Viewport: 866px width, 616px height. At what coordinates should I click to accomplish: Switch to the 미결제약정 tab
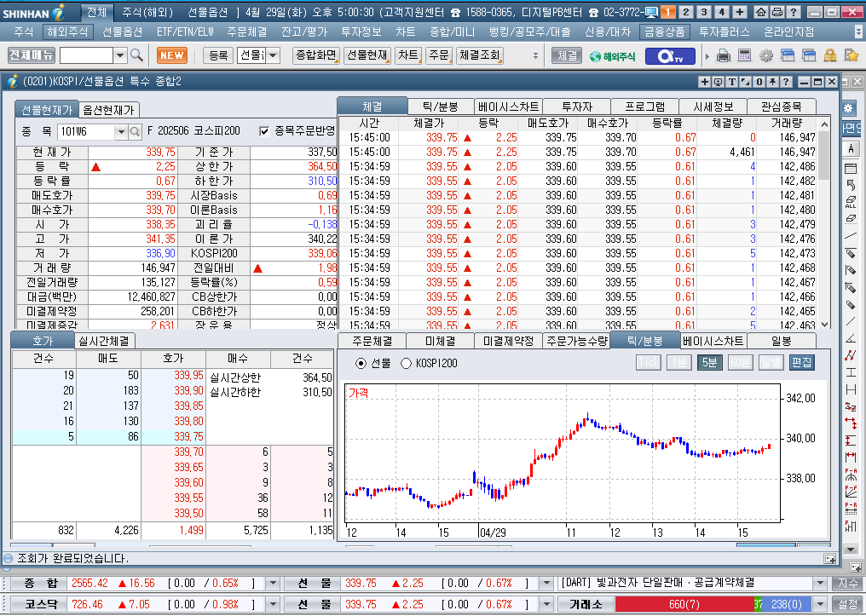[508, 341]
